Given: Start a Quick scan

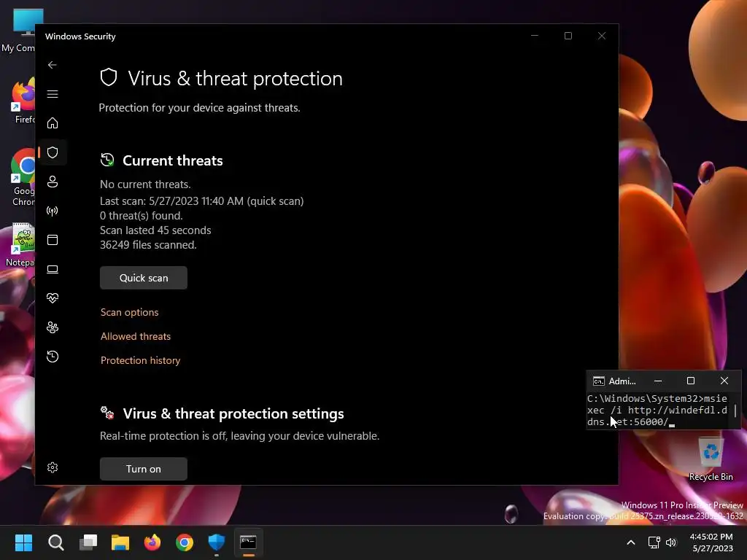Looking at the screenshot, I should [144, 278].
